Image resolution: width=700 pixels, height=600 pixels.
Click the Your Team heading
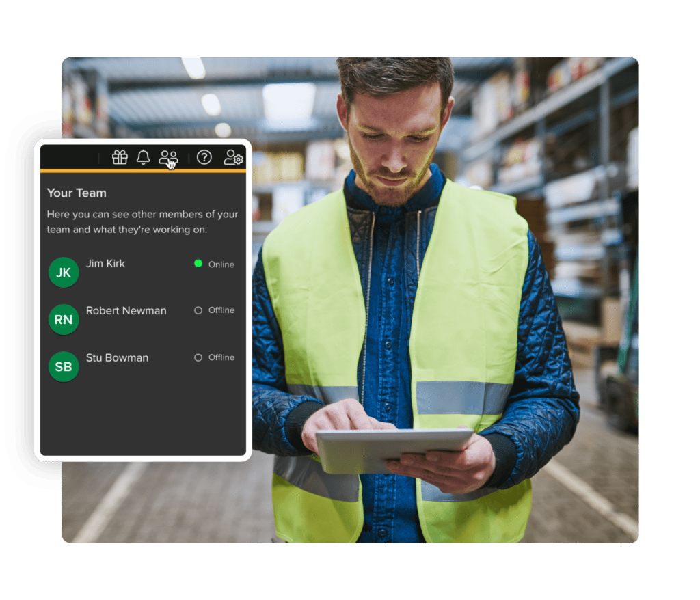77,193
